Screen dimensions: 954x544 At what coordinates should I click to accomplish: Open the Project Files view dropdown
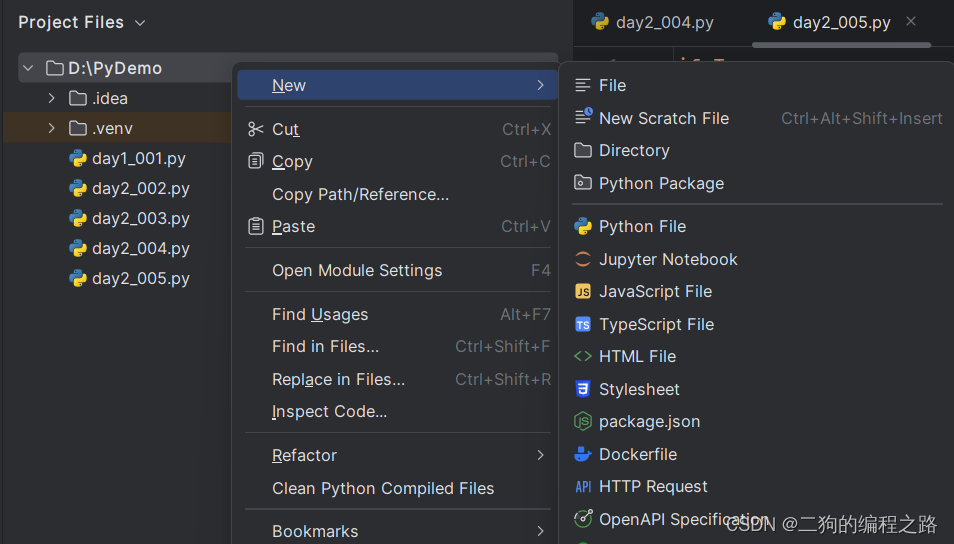tap(140, 22)
